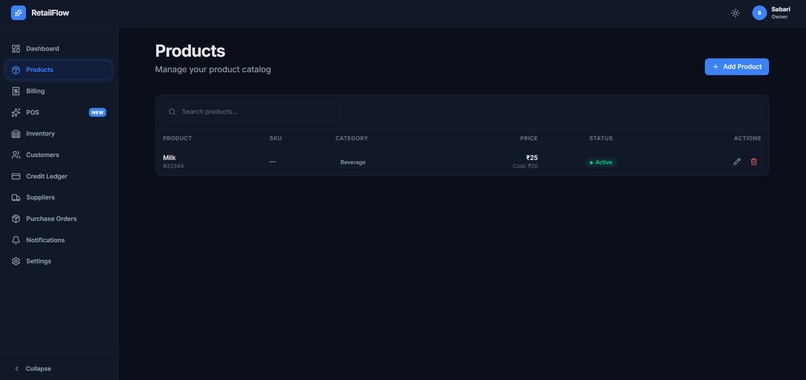Viewport: 806px width, 380px height.
Task: Click the NEW badge beside POS
Action: [98, 113]
